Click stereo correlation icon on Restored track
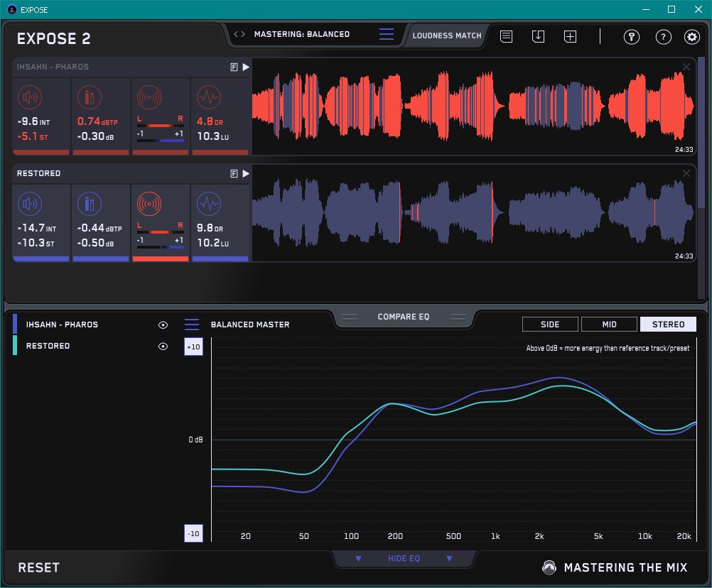The image size is (712, 588). point(149,205)
